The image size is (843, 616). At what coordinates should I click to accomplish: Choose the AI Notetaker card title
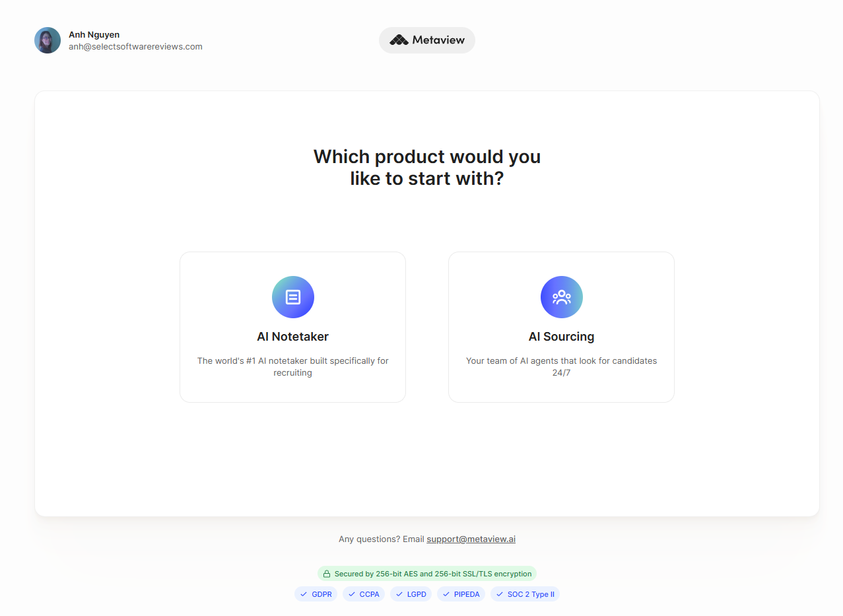[x=293, y=337]
